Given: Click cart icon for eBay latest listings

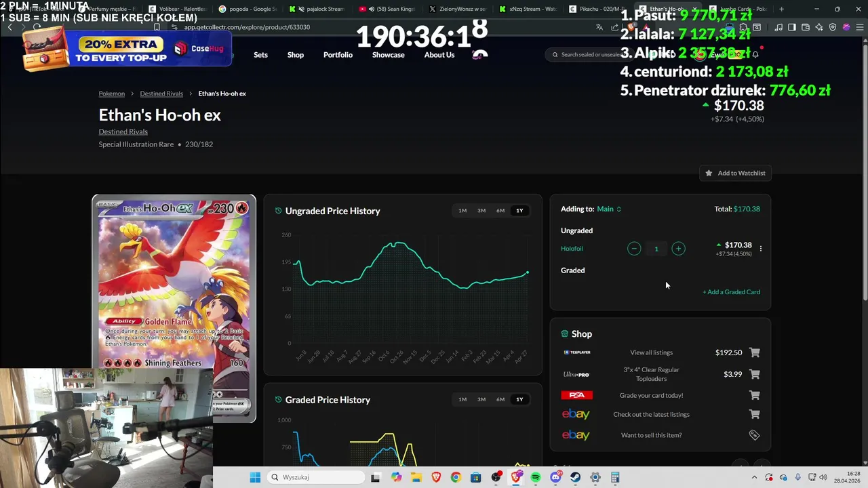Looking at the screenshot, I should pyautogui.click(x=755, y=414).
